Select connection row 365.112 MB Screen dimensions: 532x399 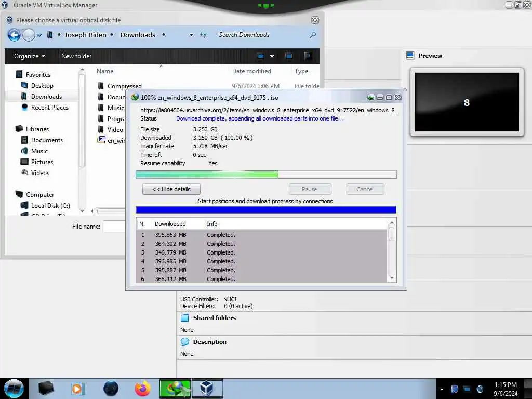coord(261,279)
